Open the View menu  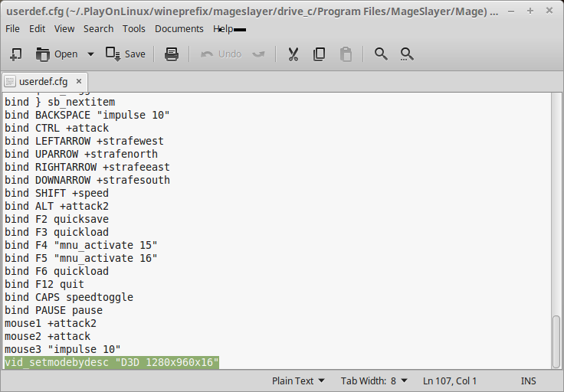pyautogui.click(x=64, y=29)
